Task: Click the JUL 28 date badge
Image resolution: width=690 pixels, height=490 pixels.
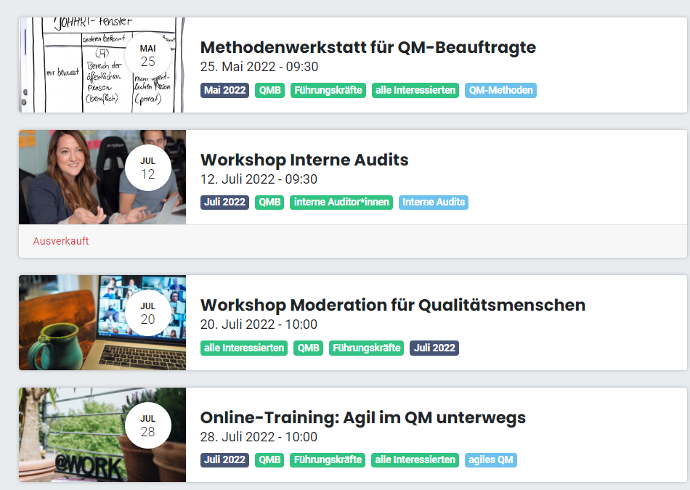Action: 148,426
